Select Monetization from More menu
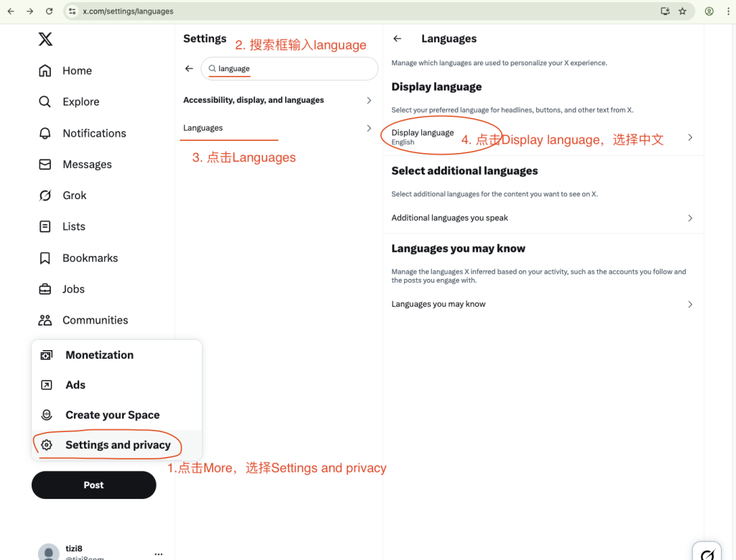Viewport: 736px width, 560px height. pyautogui.click(x=117, y=355)
